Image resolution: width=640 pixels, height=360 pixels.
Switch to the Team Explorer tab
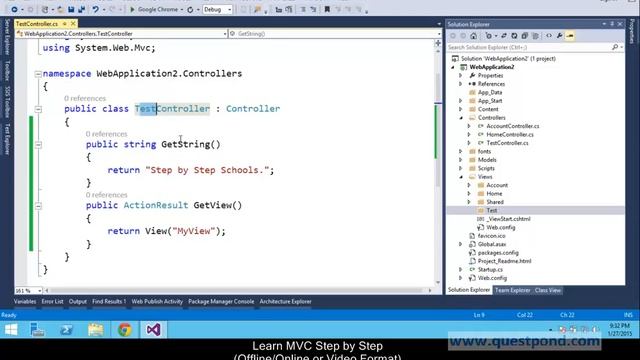click(x=512, y=290)
